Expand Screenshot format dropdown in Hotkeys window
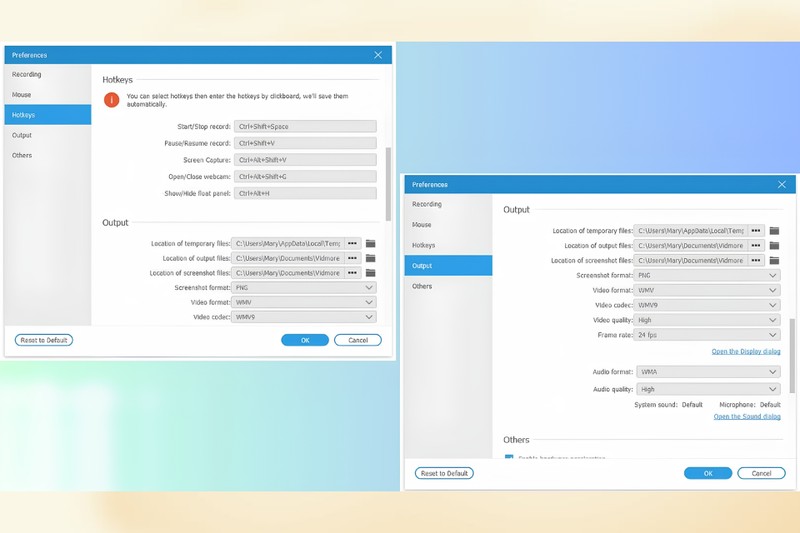Screen dimensions: 800x533 click(x=304, y=288)
